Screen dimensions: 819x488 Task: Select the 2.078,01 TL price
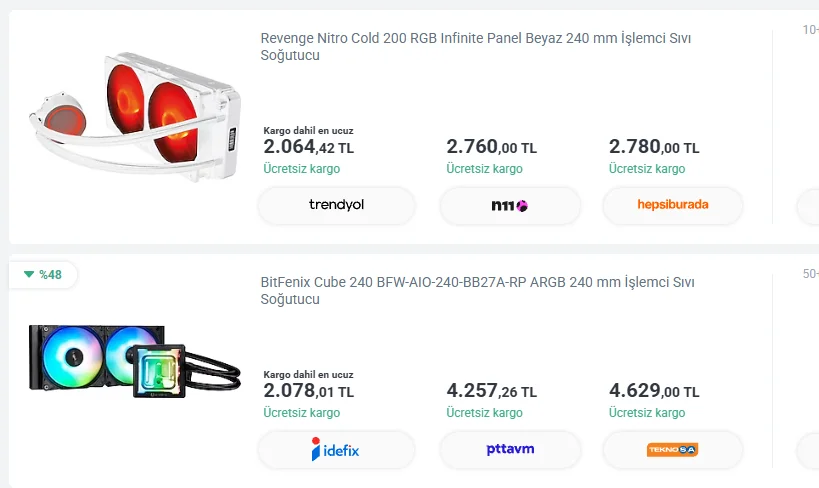308,391
